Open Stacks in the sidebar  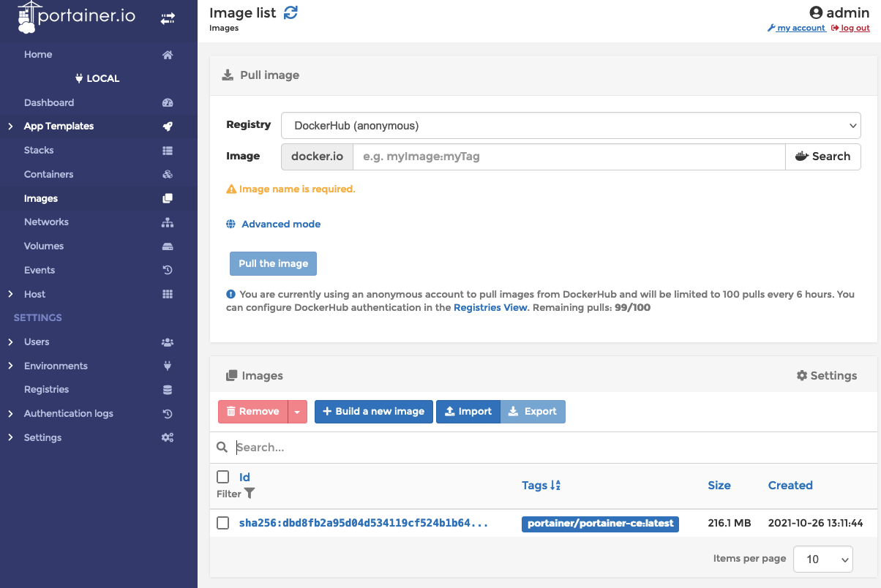point(39,151)
